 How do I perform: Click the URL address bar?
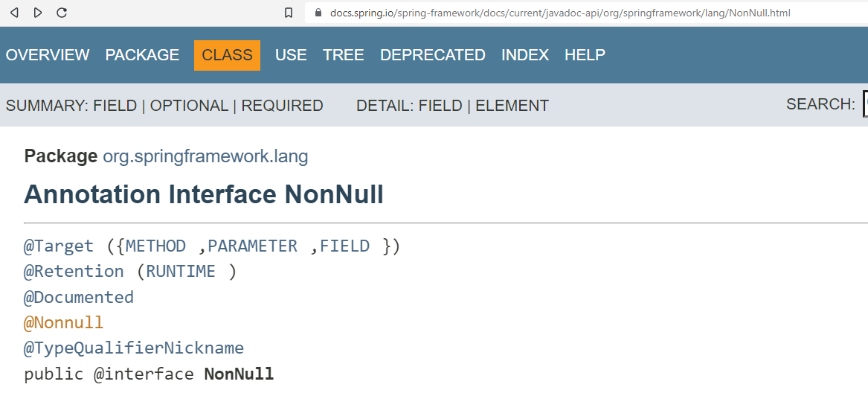(x=587, y=13)
